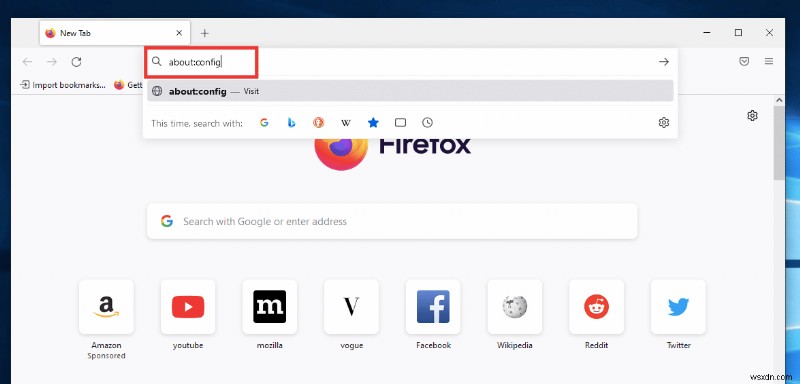Search bookmarks using the star icon
The height and width of the screenshot is (384, 800).
(x=373, y=122)
